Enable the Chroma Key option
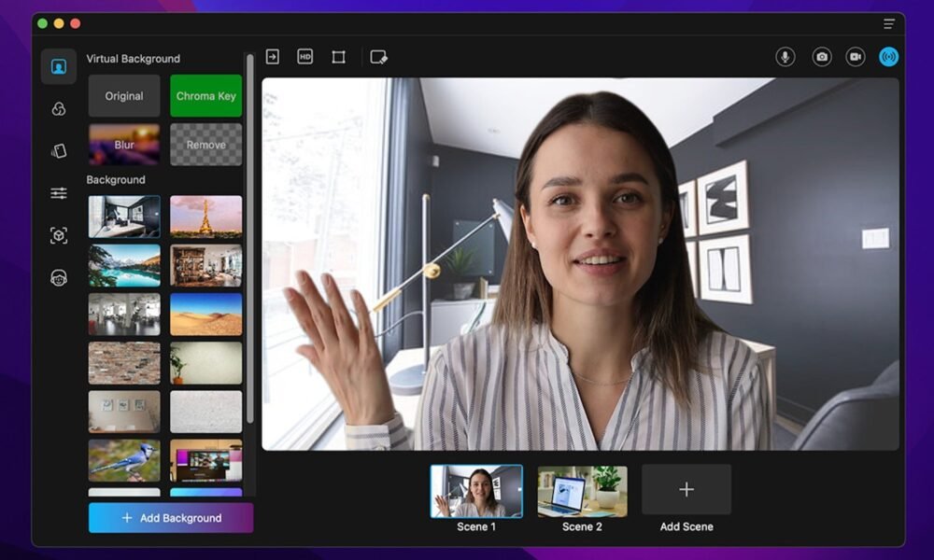Screen dimensions: 934x560 click(x=205, y=96)
